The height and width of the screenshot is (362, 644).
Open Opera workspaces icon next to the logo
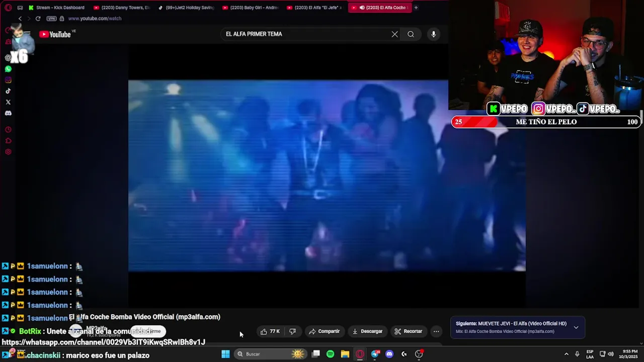(20, 8)
